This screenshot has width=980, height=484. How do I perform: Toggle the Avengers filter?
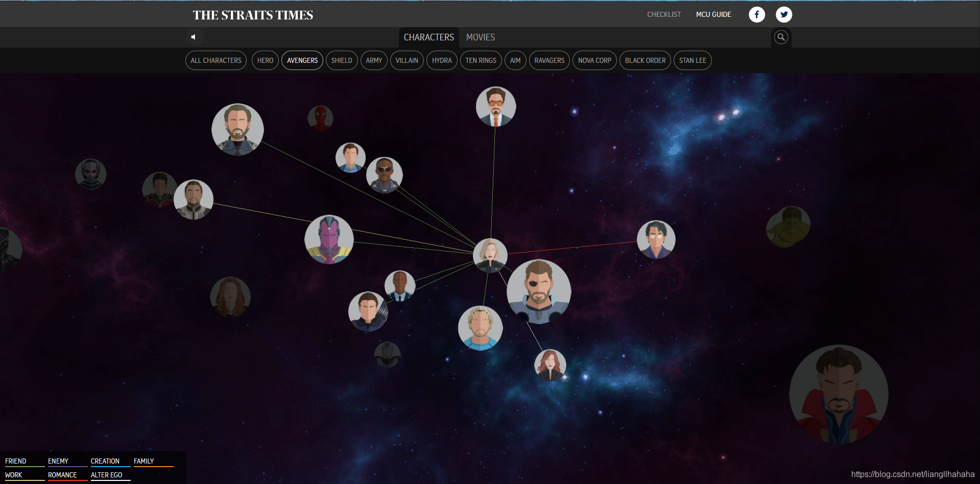point(302,60)
